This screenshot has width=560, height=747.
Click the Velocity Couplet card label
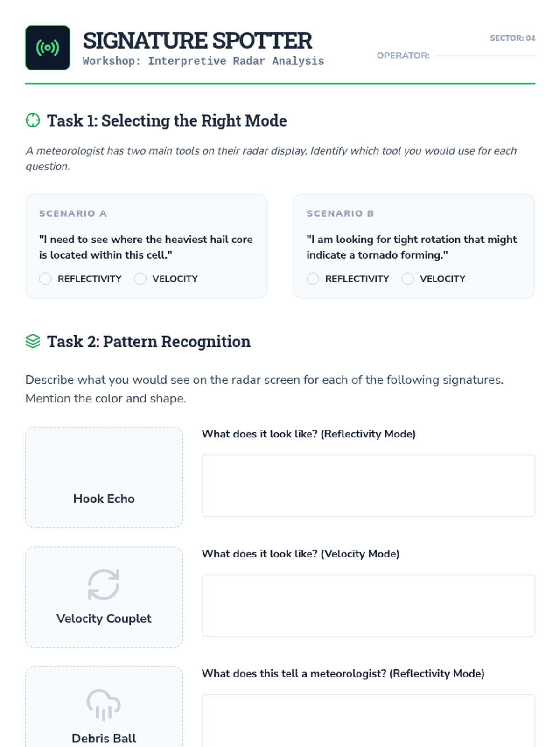pyautogui.click(x=104, y=619)
